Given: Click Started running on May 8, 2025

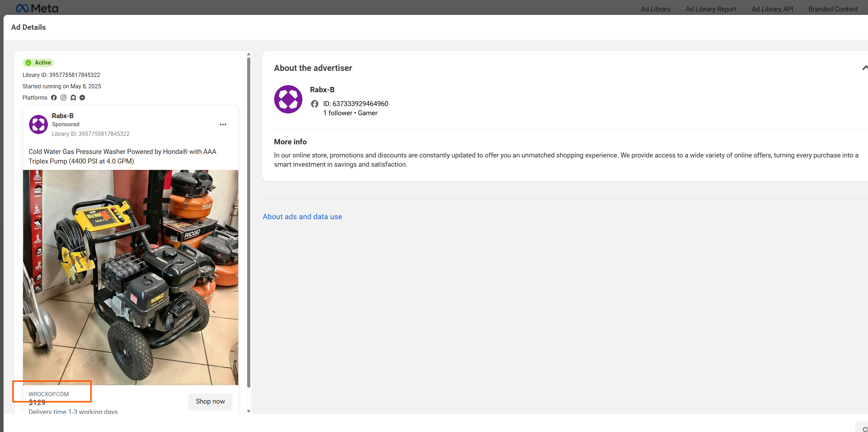Looking at the screenshot, I should 62,86.
